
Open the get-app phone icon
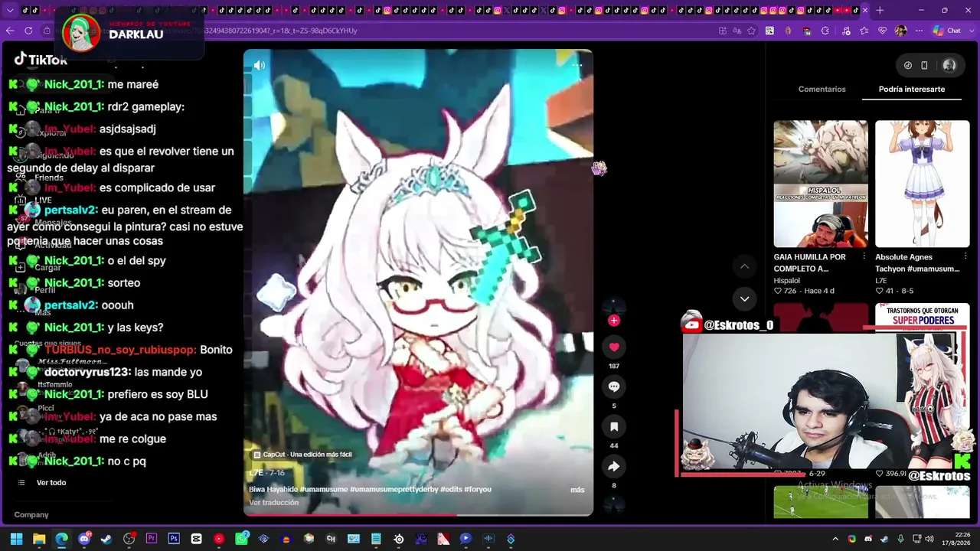pos(924,66)
